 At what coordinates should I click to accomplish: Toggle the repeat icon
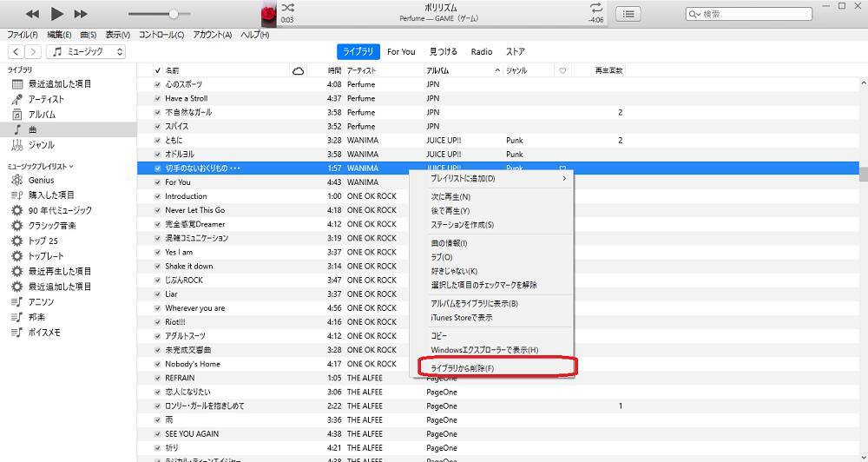[595, 8]
